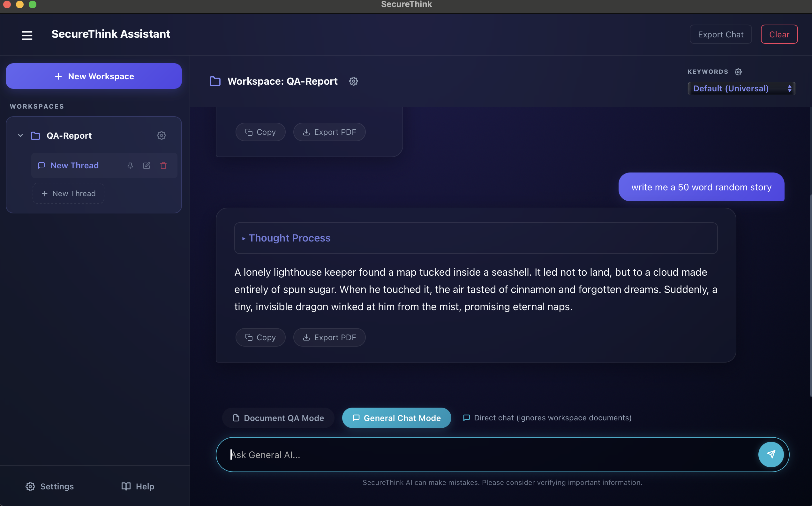Open the Default (Universal) keywords dropdown

[741, 88]
